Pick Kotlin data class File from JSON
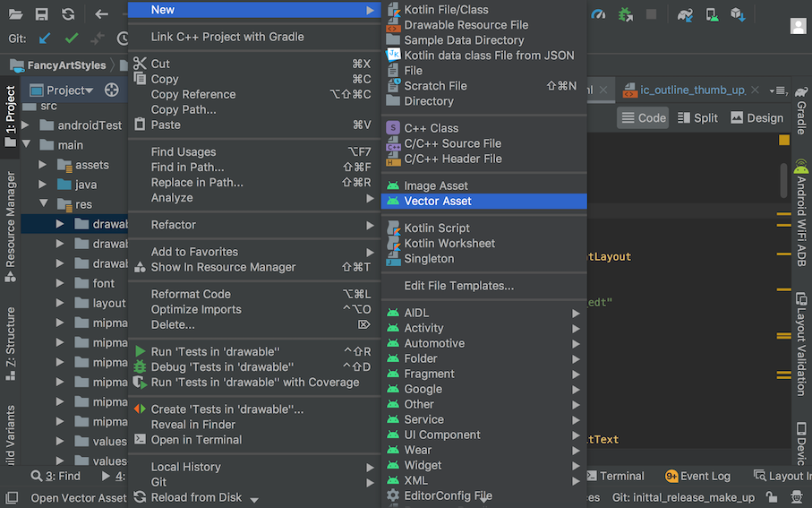The width and height of the screenshot is (812, 508). click(483, 56)
